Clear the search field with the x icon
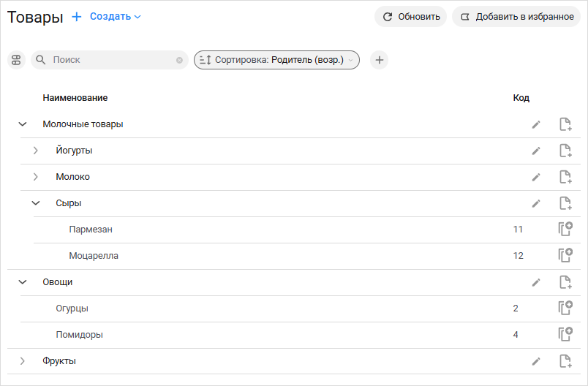Image resolution: width=588 pixels, height=386 pixels. pyautogui.click(x=180, y=60)
